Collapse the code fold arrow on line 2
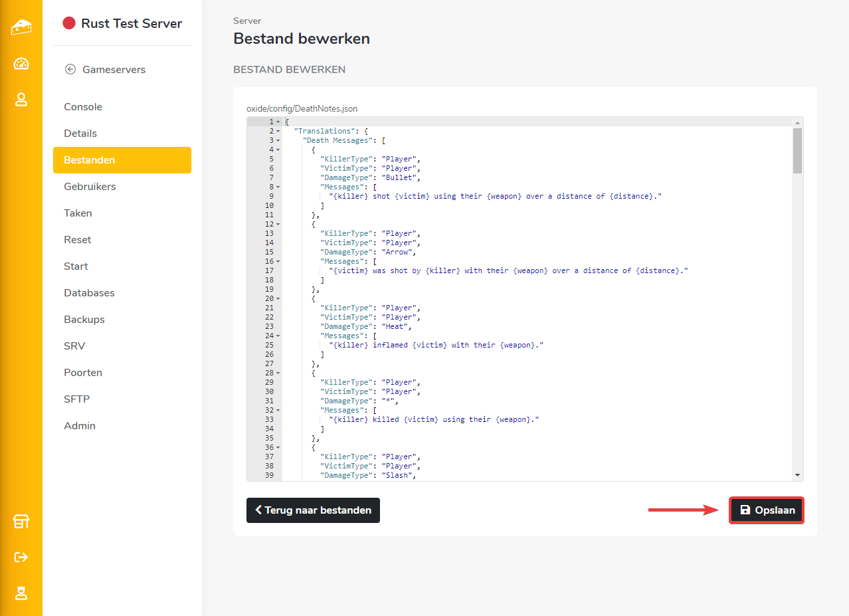This screenshot has width=849, height=616. coord(278,132)
